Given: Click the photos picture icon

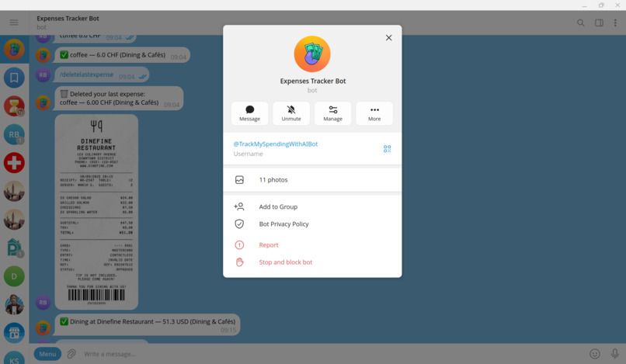Looking at the screenshot, I should pos(239,180).
